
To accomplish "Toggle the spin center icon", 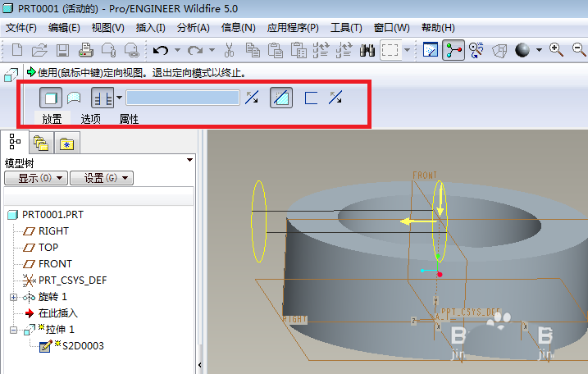I will coord(454,50).
